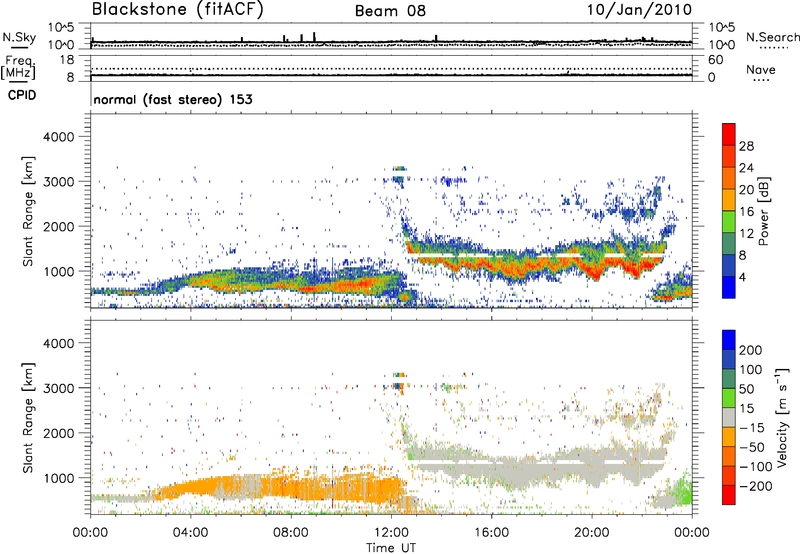Click the red bottom of velocity colorbar
The height and width of the screenshot is (554, 800).
pos(729,495)
